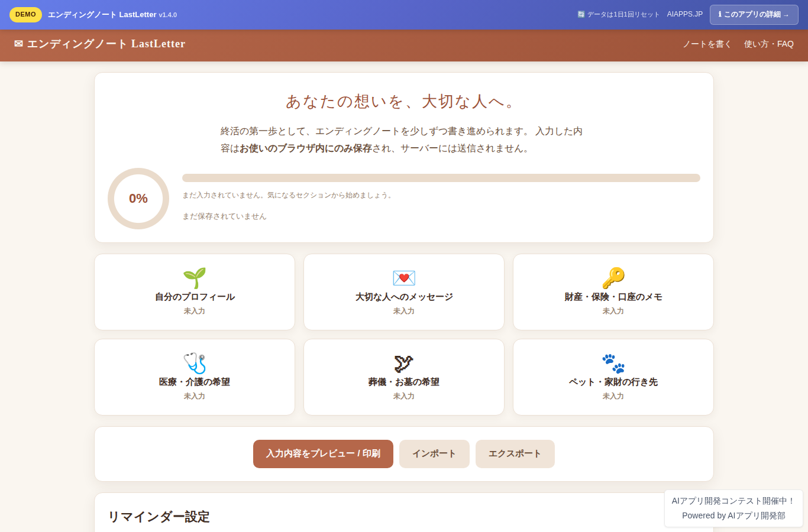The image size is (808, 532).
Task: Click the key icon for 財産・保険・口座のメモ
Action: pos(613,278)
